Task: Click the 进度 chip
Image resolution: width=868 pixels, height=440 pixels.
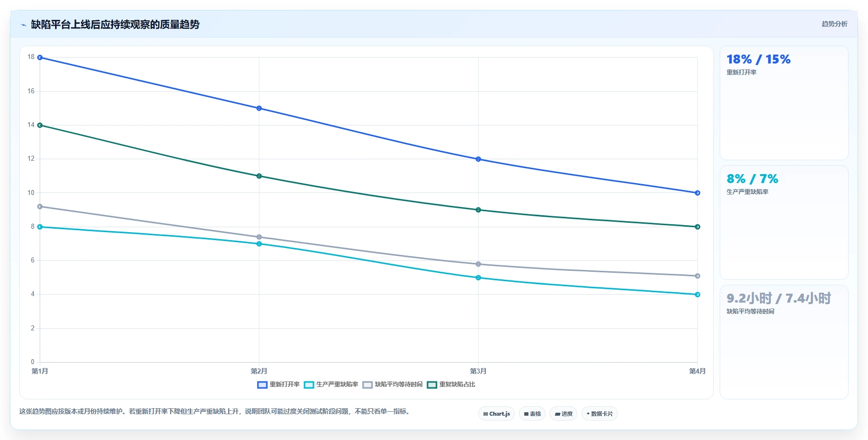Action: [563, 414]
